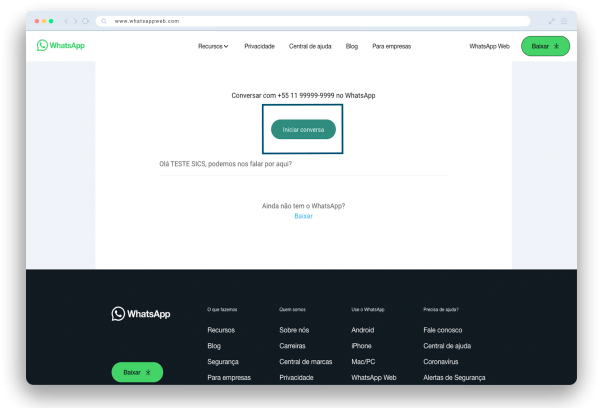Viewport: 600px width, 408px height.
Task: Open Alertas de Segurança footer link
Action: pos(454,378)
